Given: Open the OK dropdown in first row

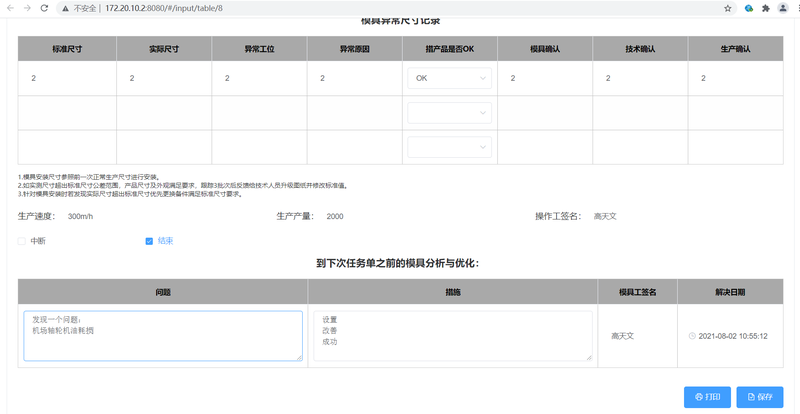Looking at the screenshot, I should (x=449, y=78).
